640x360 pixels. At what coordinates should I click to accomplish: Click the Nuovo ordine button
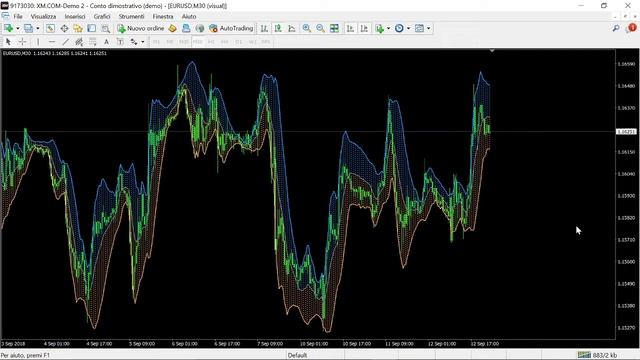coord(141,28)
